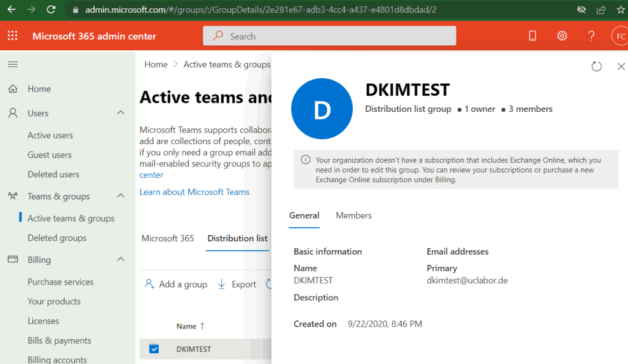The height and width of the screenshot is (364, 628).
Task: Click the Name column sort arrow
Action: pos(202,326)
